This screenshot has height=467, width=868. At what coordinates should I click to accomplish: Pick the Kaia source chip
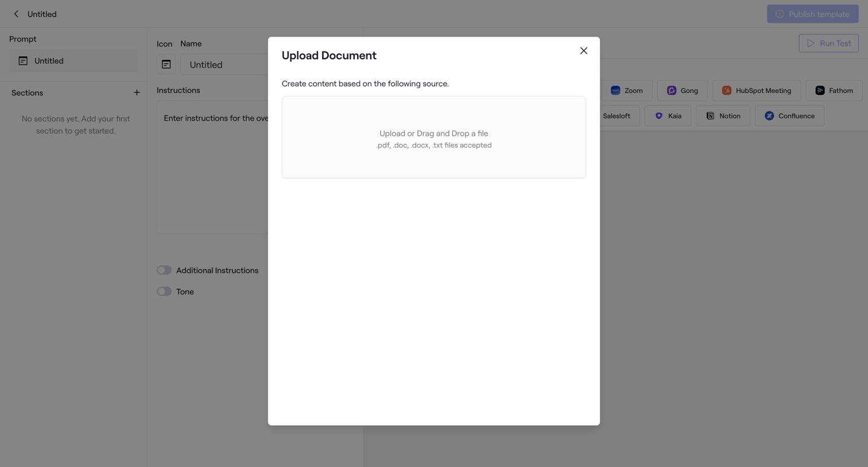pos(668,116)
